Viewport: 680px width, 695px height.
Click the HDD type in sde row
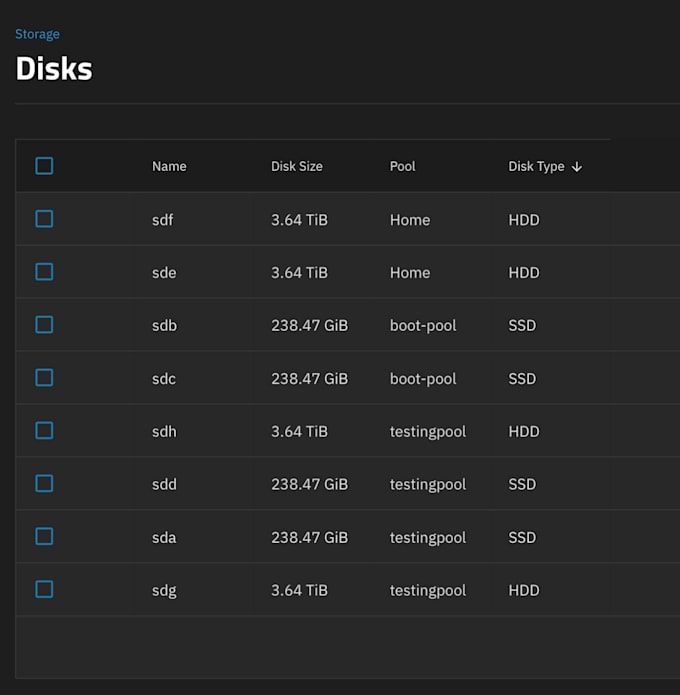524,273
